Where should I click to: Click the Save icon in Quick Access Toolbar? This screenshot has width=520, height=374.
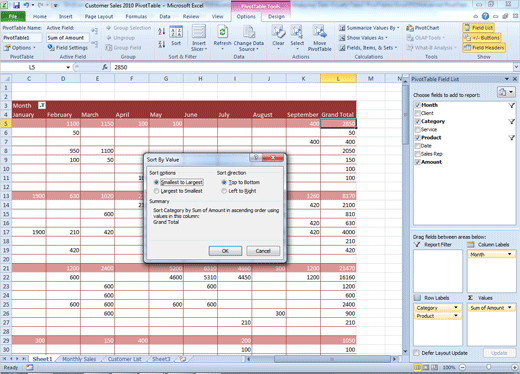click(16, 5)
